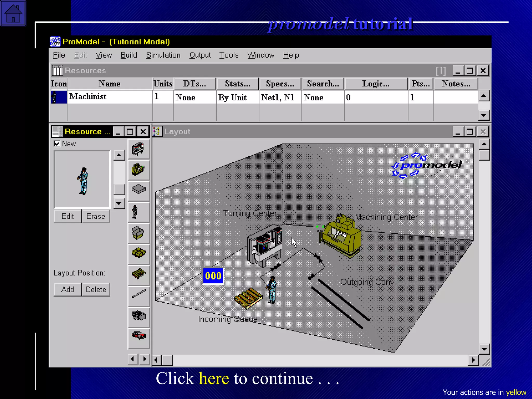Open the File menu

pos(59,55)
